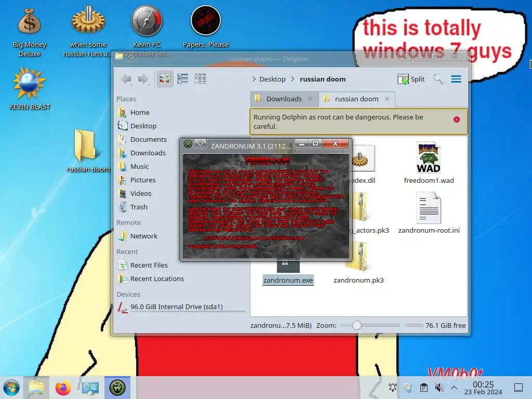Image resolution: width=532 pixels, height=399 pixels.
Task: Click the show desktop button
Action: coord(518,388)
